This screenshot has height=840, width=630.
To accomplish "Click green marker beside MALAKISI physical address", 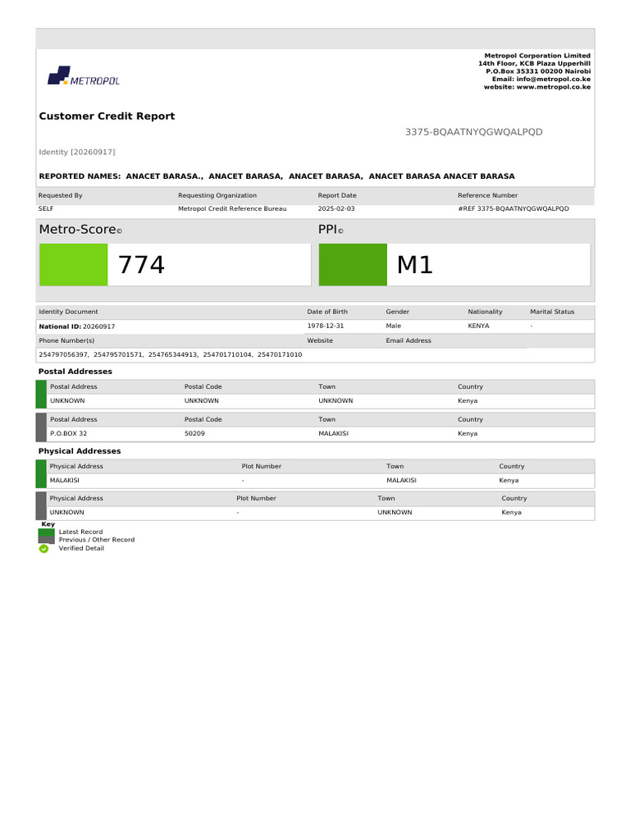I will pyautogui.click(x=41, y=473).
